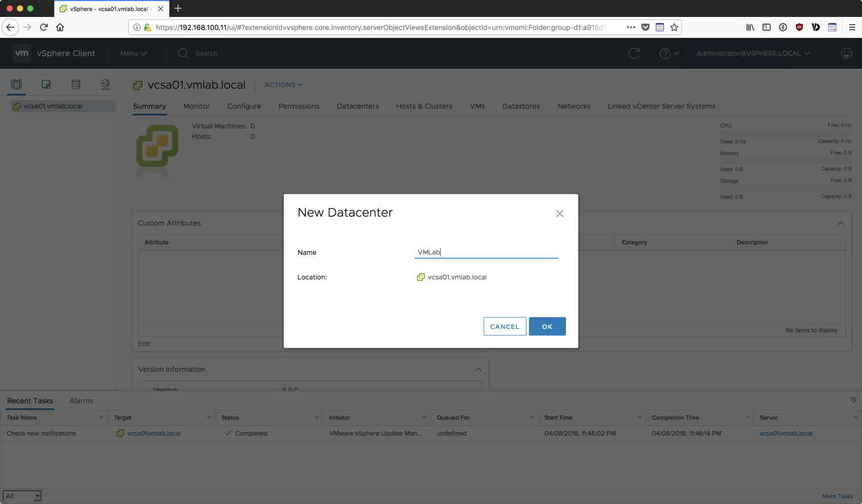Open the Storage inventory view icon
Screen dimensions: 862x504
click(x=76, y=84)
